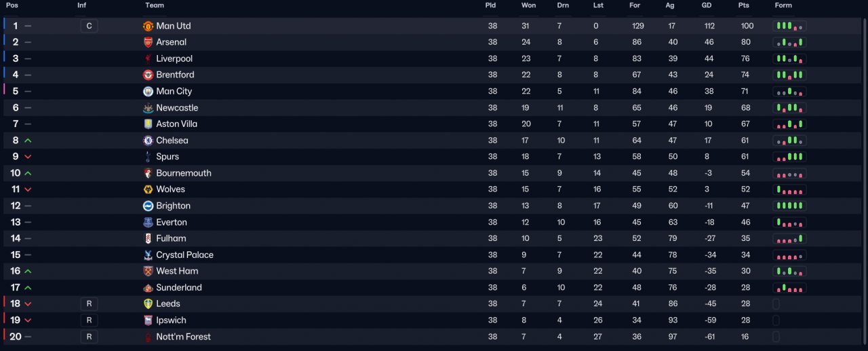The width and height of the screenshot is (868, 351).
Task: Click the Newcastle club badge
Action: point(149,108)
